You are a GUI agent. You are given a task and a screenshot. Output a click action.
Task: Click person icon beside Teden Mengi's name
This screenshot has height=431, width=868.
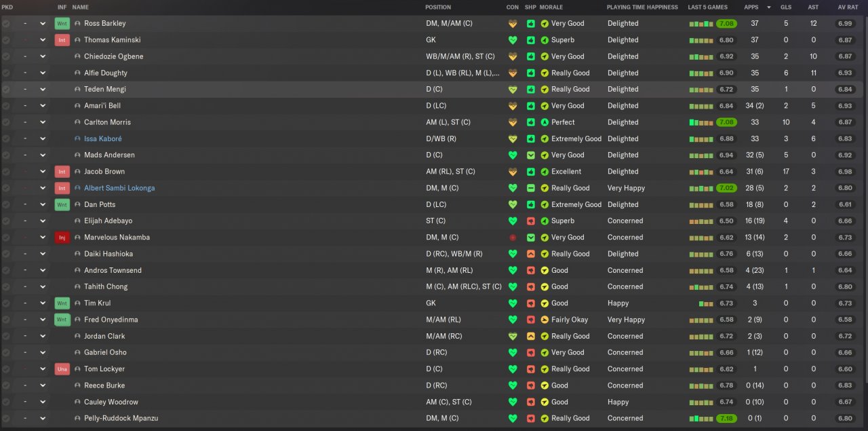tap(77, 90)
